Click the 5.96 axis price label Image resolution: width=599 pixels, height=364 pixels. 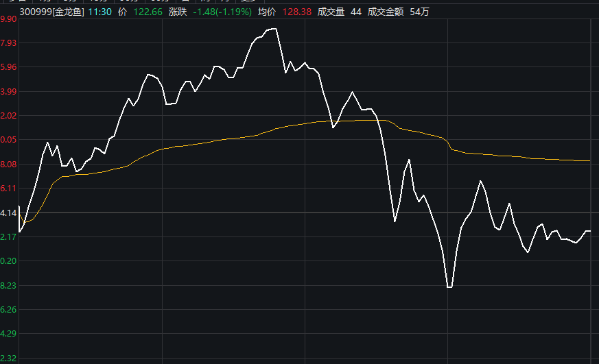point(8,66)
